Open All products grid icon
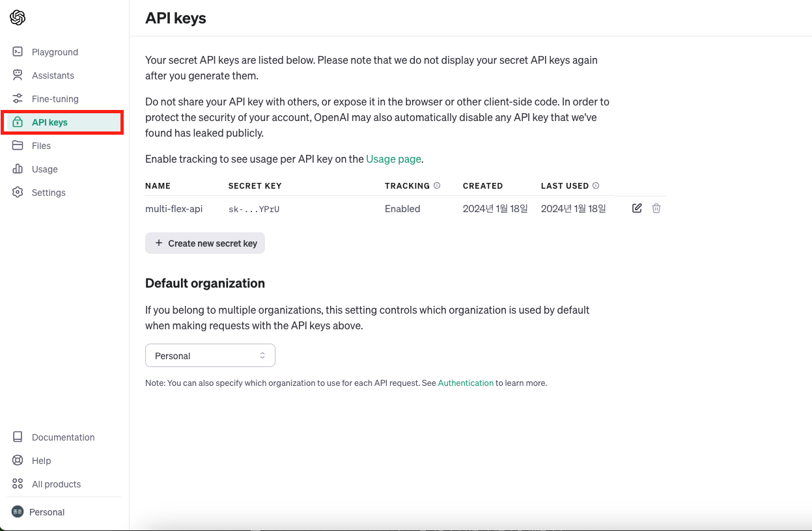This screenshot has width=812, height=531. coord(18,484)
